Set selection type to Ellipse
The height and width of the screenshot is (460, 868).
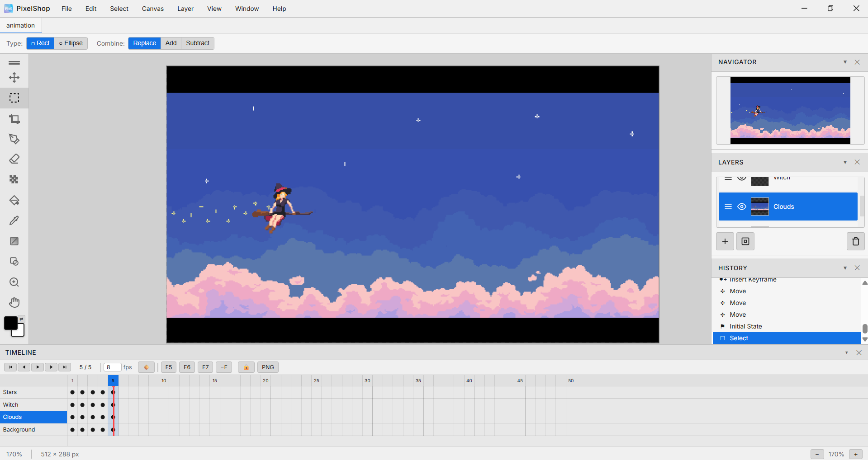71,43
